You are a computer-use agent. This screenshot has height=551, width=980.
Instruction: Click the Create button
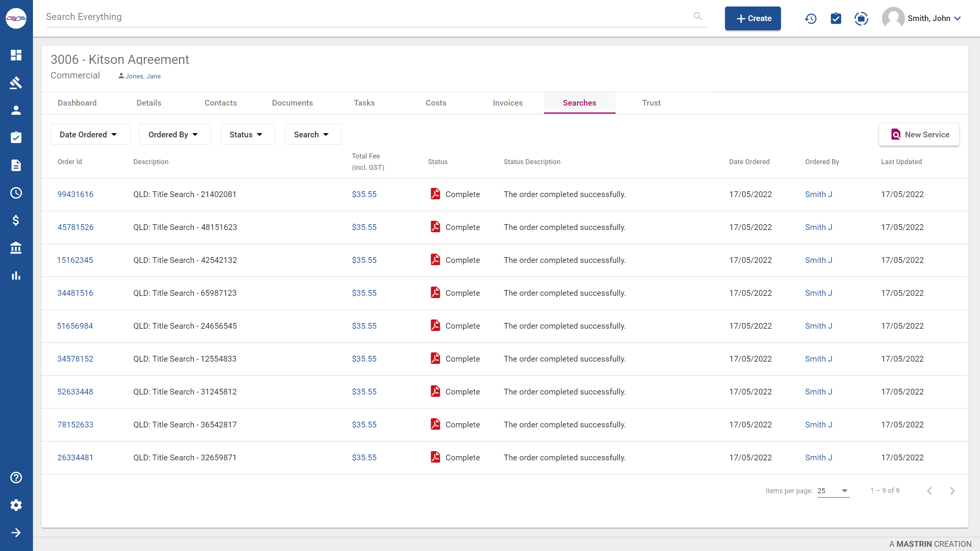753,18
